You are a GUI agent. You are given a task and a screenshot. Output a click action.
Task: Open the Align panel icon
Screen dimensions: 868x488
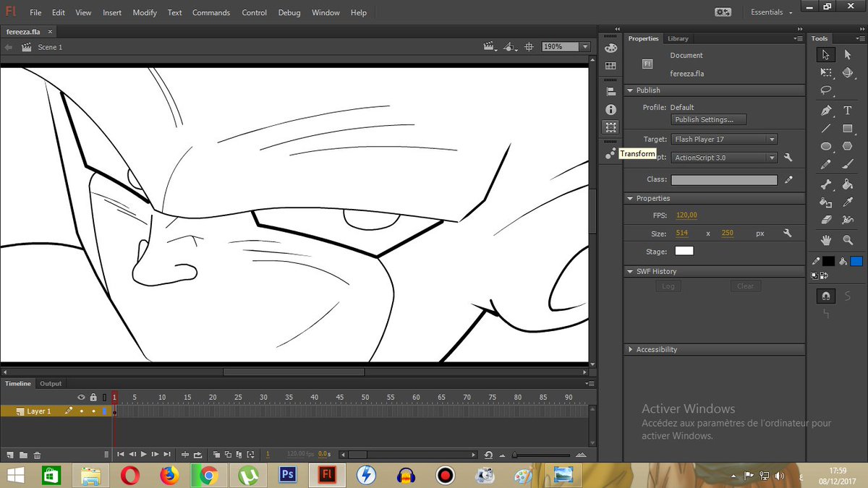[x=611, y=92]
